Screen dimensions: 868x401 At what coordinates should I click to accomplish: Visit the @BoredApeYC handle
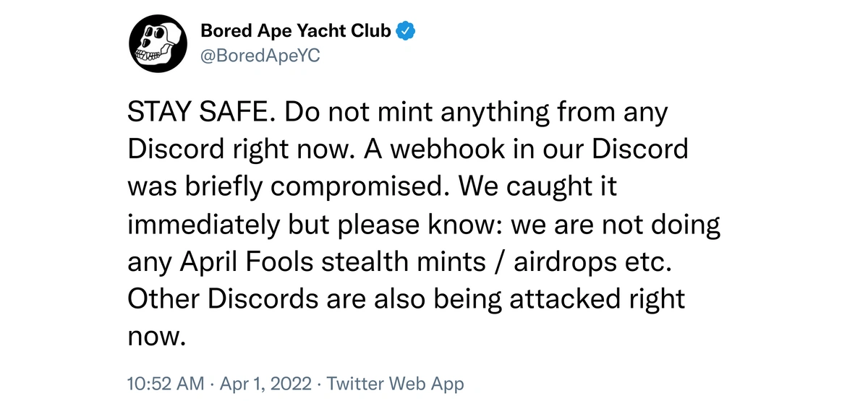pyautogui.click(x=258, y=55)
